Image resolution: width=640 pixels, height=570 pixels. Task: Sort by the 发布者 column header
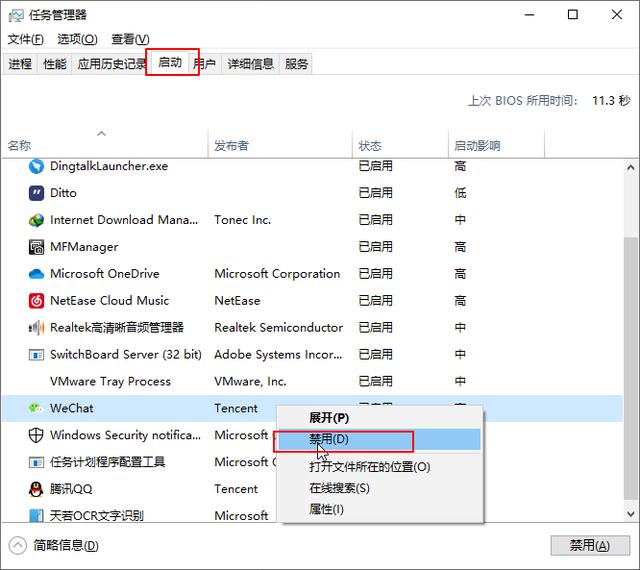coord(280,145)
